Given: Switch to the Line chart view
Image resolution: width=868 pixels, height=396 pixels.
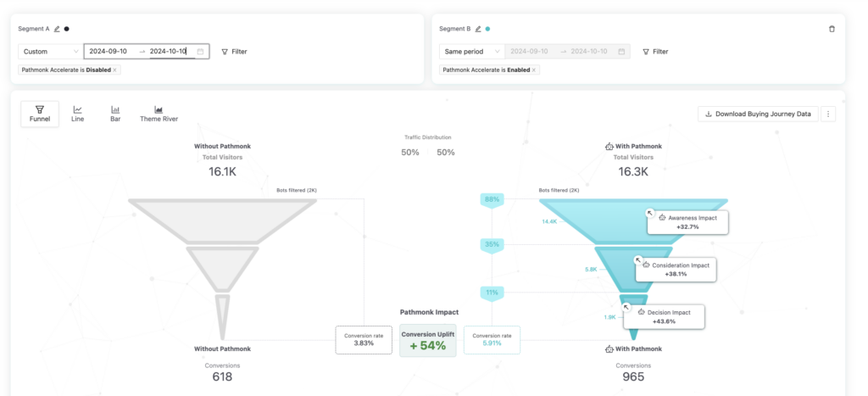Looking at the screenshot, I should [x=78, y=114].
